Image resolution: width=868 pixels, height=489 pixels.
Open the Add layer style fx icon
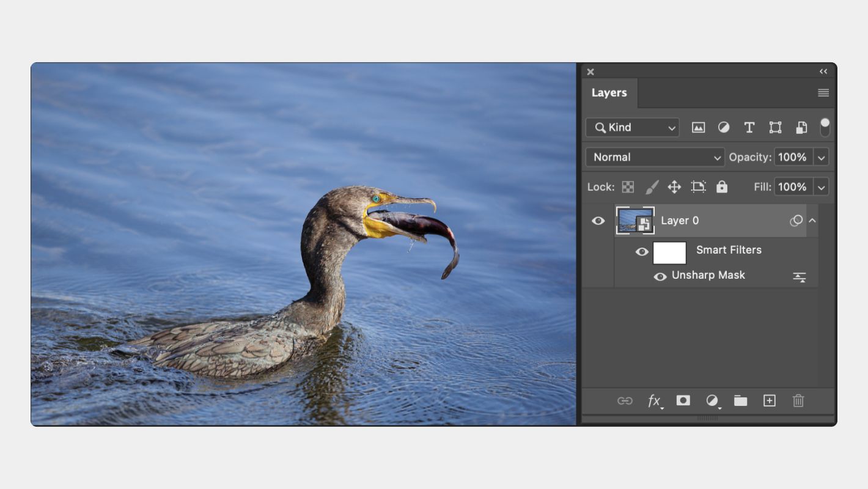(x=654, y=400)
